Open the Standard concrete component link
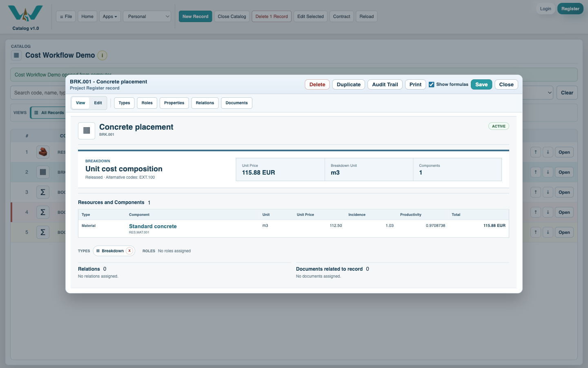 coord(153,226)
